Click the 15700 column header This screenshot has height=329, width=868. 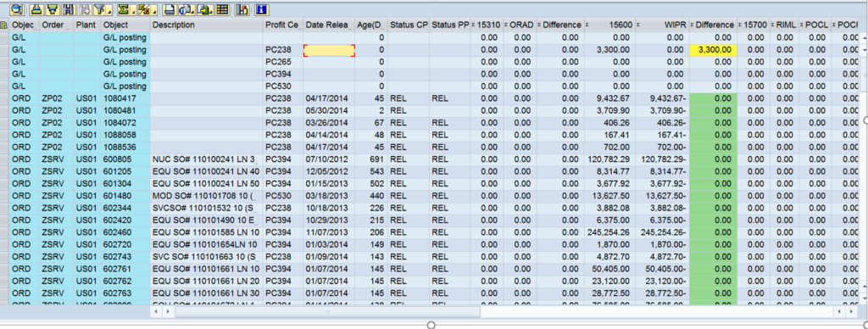(x=754, y=25)
